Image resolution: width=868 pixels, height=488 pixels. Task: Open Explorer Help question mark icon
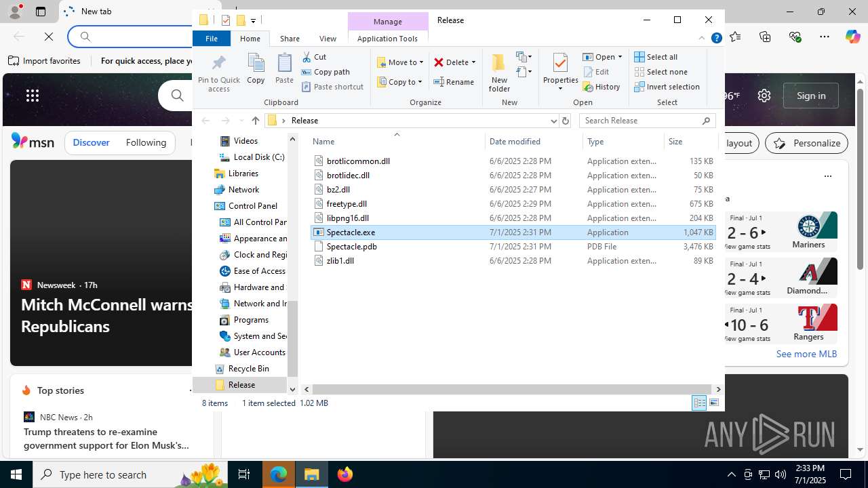point(716,39)
